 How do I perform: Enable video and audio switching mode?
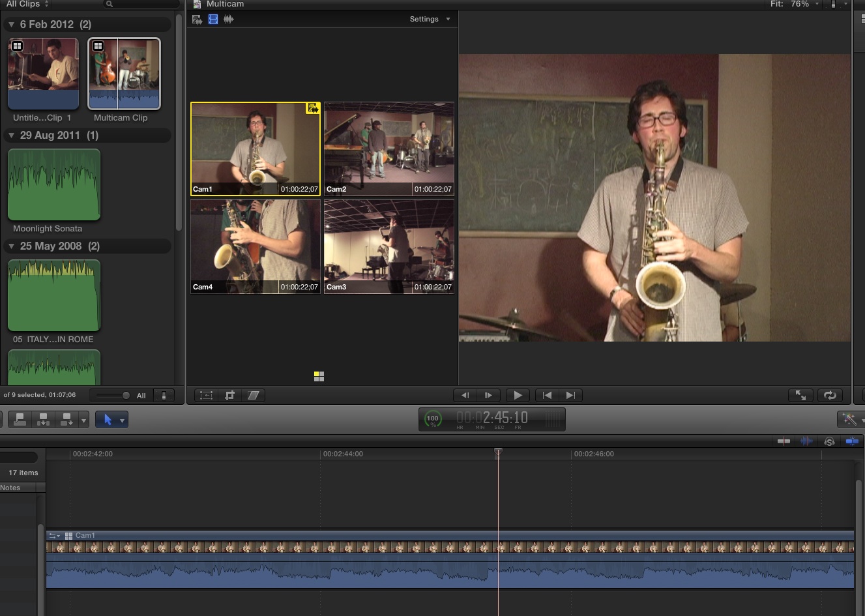[197, 20]
